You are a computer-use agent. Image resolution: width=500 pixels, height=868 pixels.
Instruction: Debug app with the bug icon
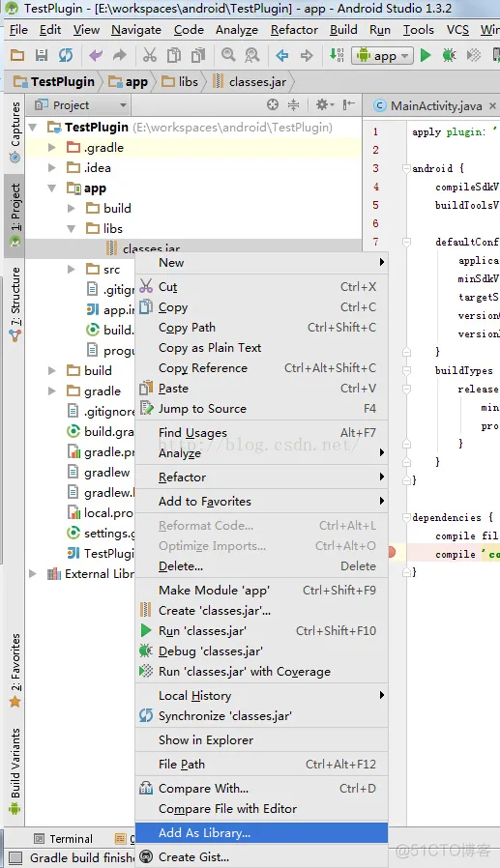[449, 55]
